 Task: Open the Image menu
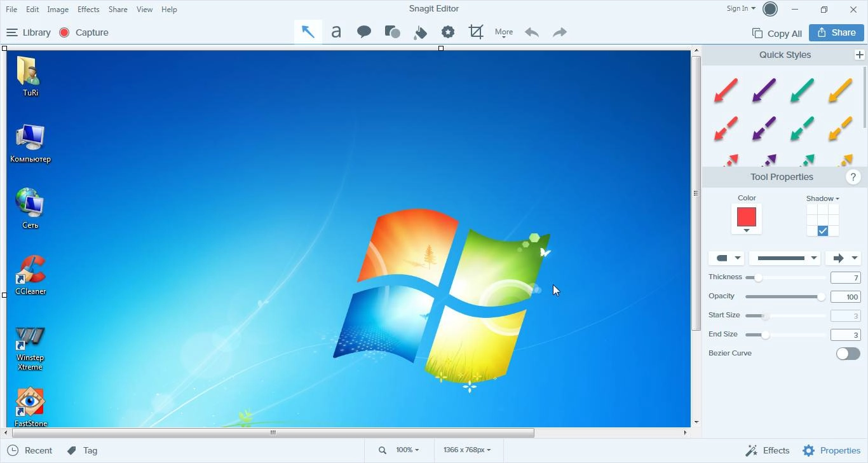pos(58,10)
